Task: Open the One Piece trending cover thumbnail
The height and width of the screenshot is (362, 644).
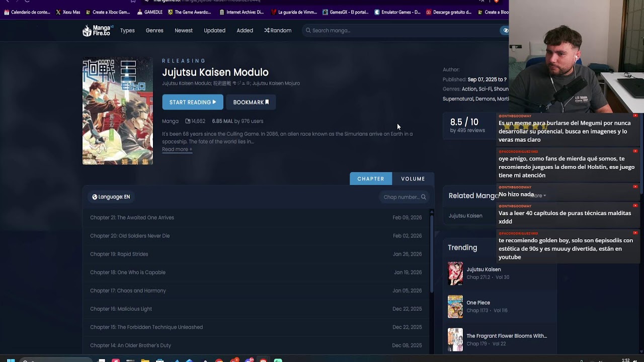Action: point(455,307)
